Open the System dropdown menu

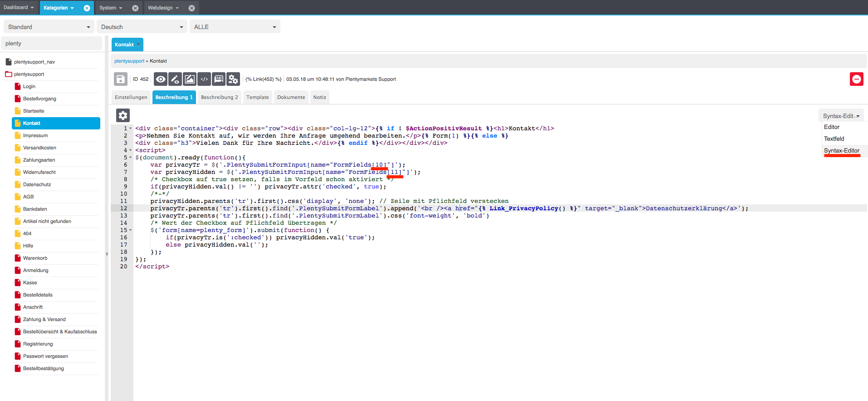click(111, 8)
